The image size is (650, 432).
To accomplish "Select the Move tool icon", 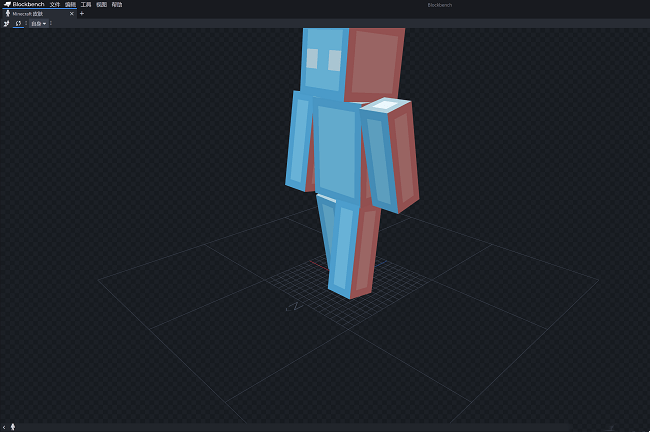I will (6, 23).
